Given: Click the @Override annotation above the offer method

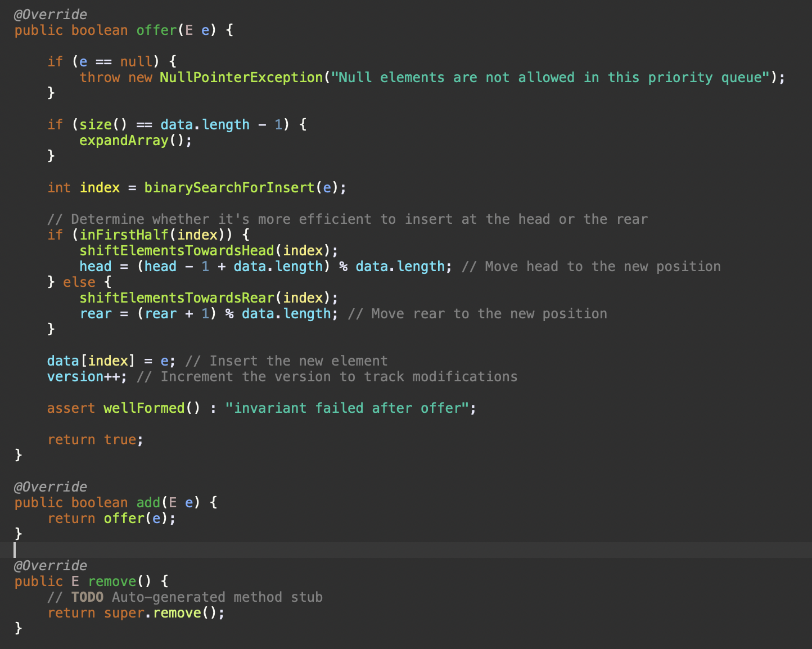Looking at the screenshot, I should coord(50,14).
